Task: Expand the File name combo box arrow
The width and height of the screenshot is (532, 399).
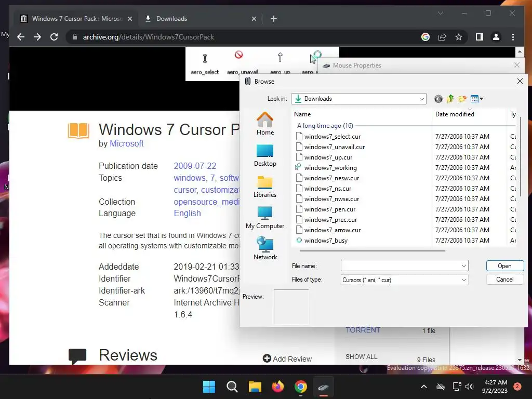Action: pyautogui.click(x=463, y=265)
